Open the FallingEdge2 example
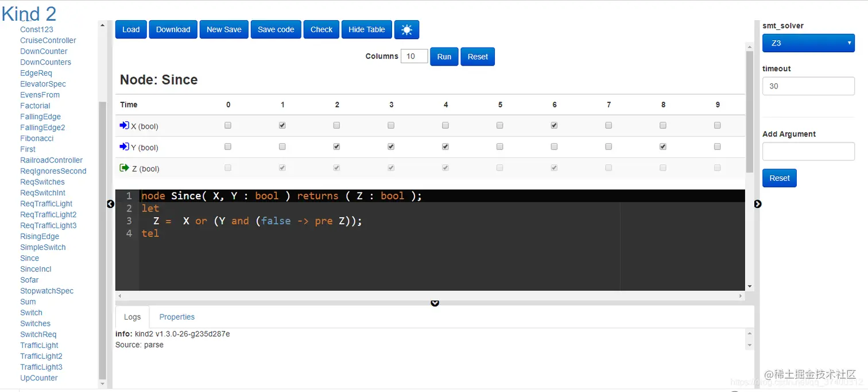The image size is (868, 392). pos(42,128)
